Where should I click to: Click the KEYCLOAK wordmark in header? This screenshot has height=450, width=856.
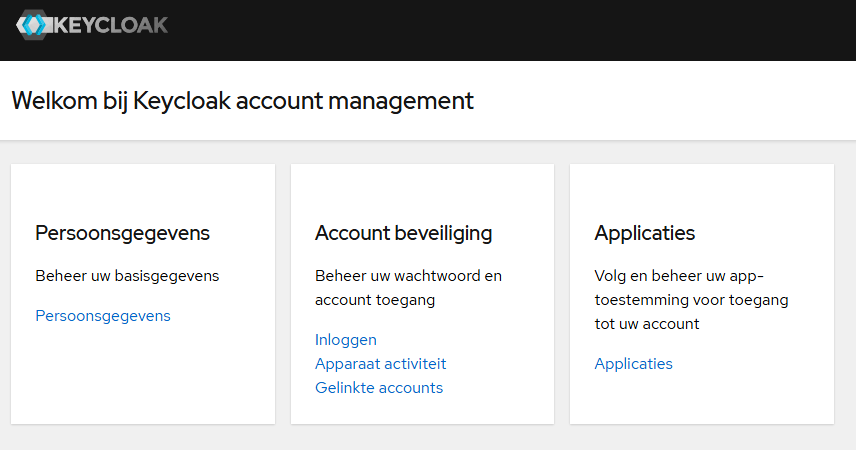click(x=110, y=25)
